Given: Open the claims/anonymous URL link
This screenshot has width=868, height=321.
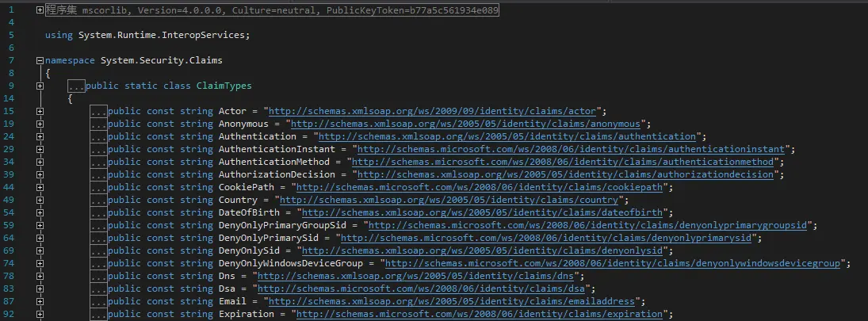Looking at the screenshot, I should [x=465, y=124].
